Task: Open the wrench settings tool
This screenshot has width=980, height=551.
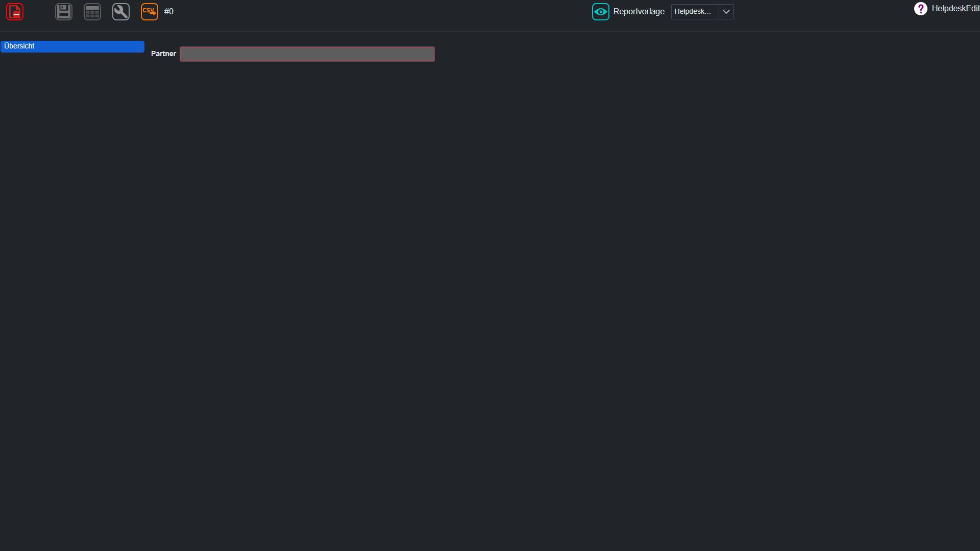Action: click(121, 12)
